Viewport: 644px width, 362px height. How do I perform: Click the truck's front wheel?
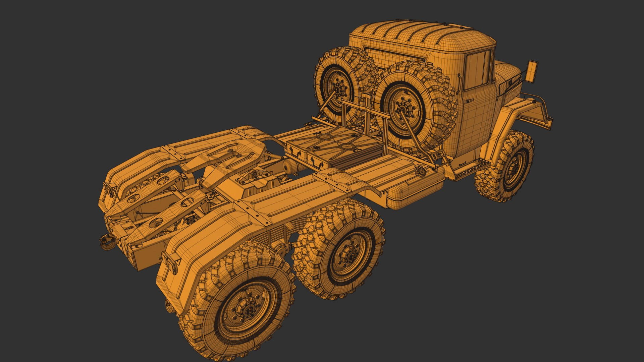[505, 167]
